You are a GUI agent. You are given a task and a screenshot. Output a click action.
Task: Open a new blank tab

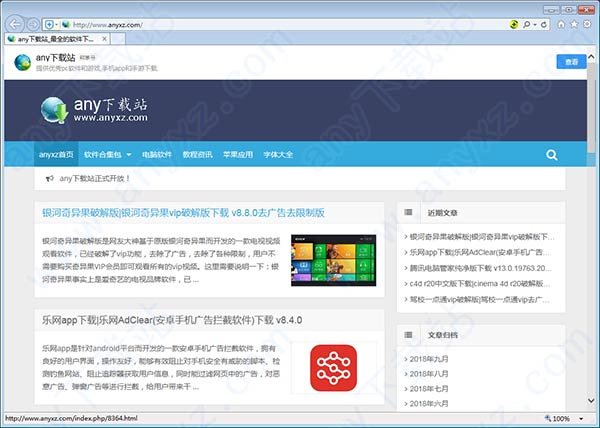coord(118,39)
